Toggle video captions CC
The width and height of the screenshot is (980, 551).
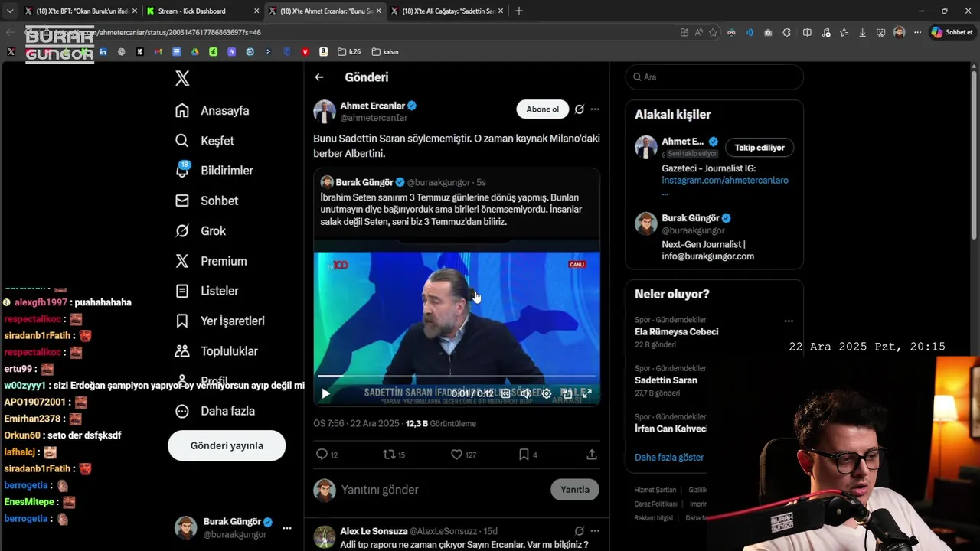click(x=505, y=393)
